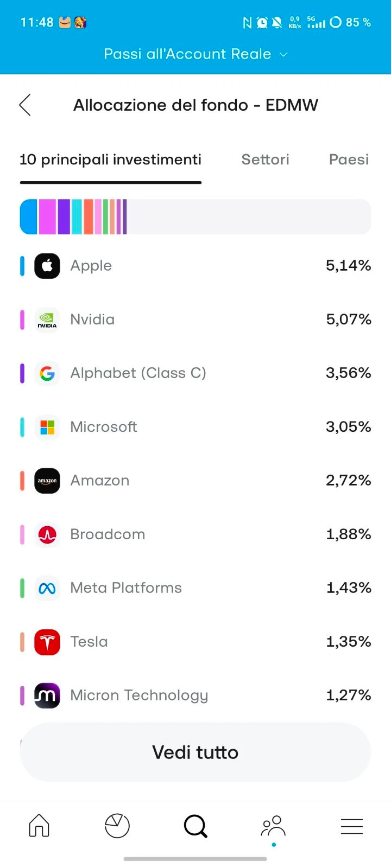
Task: Open the portfolio pie chart icon
Action: point(117,826)
